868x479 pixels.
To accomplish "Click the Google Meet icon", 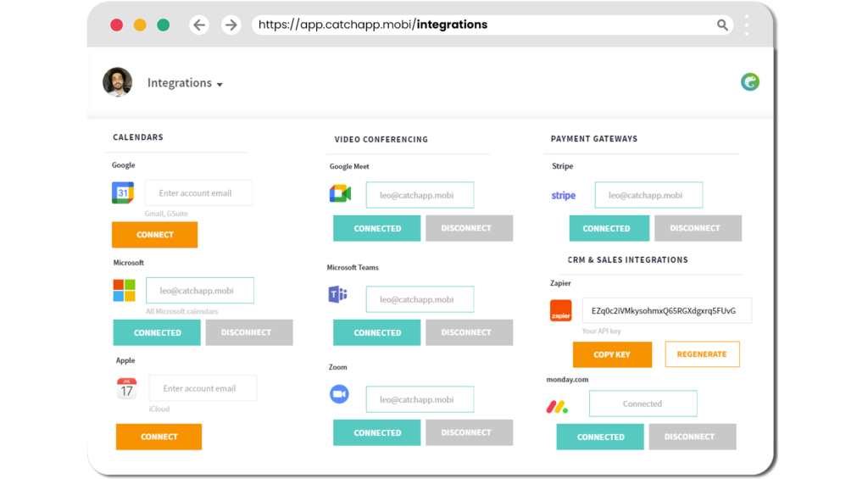I will 341,194.
